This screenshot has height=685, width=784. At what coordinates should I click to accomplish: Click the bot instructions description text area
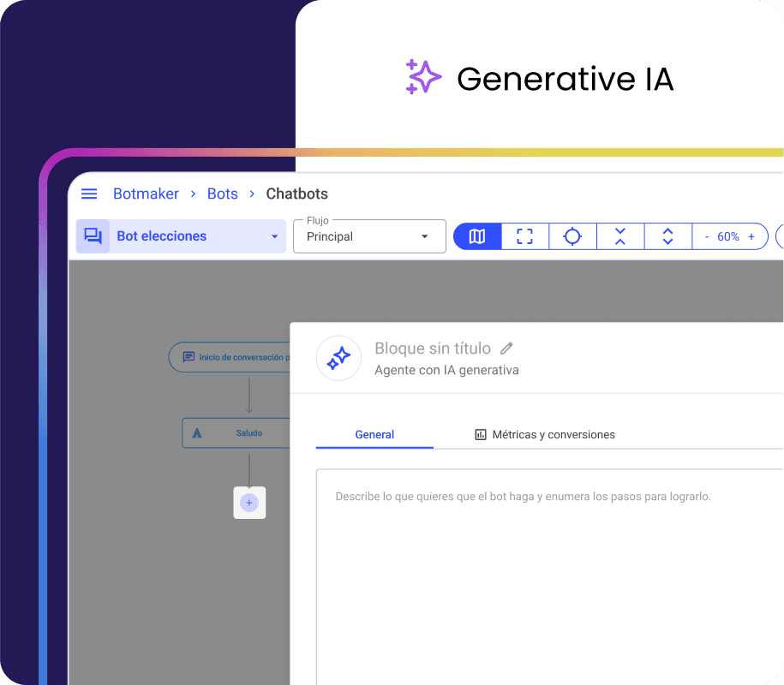click(549, 576)
